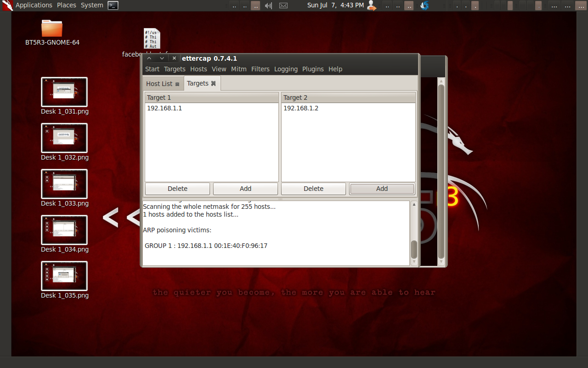Click the GROUP 1 victim line in the log
This screenshot has width=588, height=368.
point(206,246)
